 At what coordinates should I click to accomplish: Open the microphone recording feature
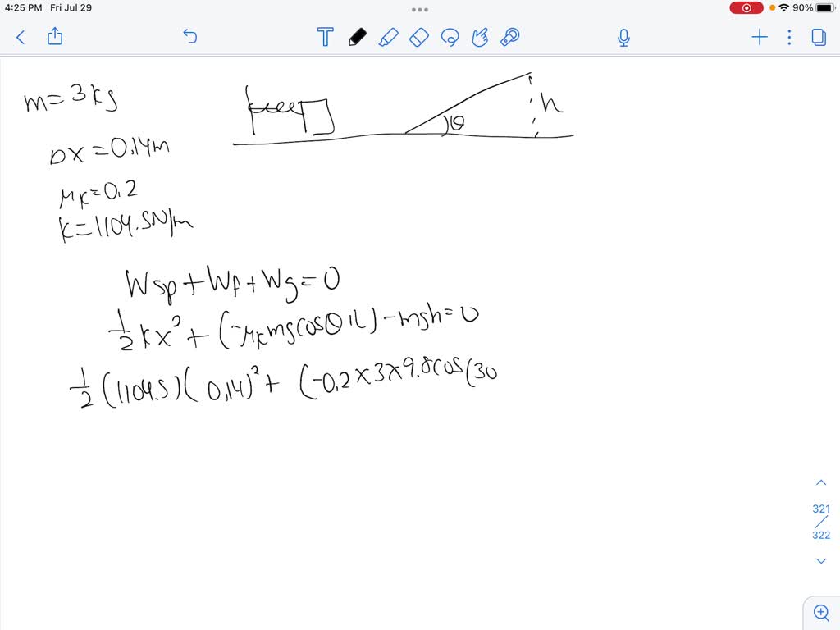[x=623, y=37]
